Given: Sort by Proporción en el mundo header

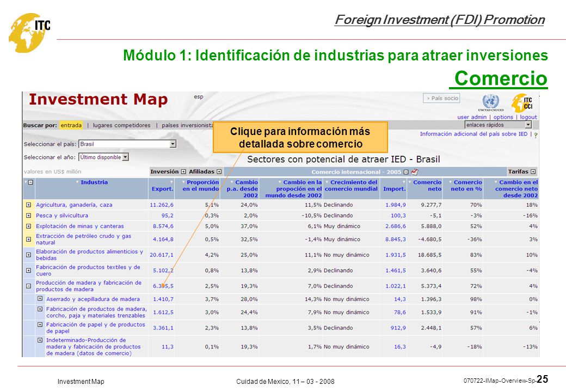Looking at the screenshot, I should pyautogui.click(x=201, y=186).
